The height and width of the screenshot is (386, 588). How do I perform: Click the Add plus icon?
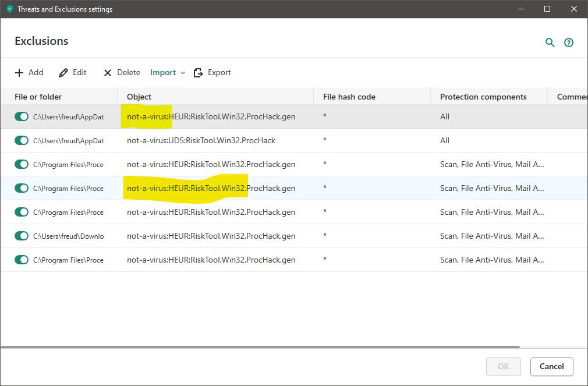pyautogui.click(x=19, y=73)
